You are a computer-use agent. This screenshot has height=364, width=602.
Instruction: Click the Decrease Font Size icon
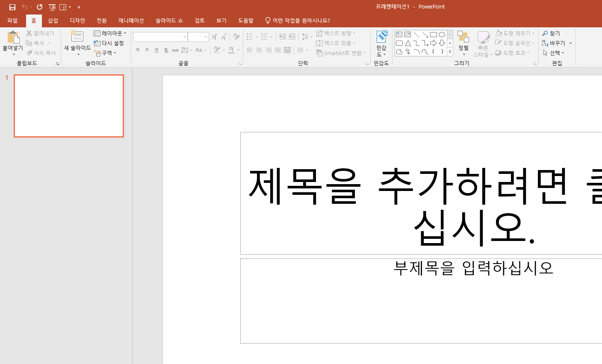(x=224, y=37)
